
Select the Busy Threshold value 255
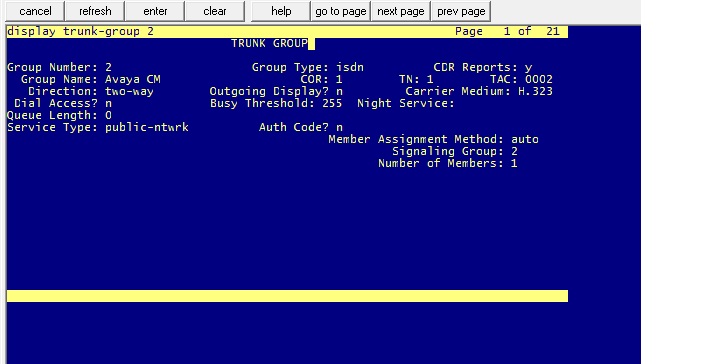332,103
